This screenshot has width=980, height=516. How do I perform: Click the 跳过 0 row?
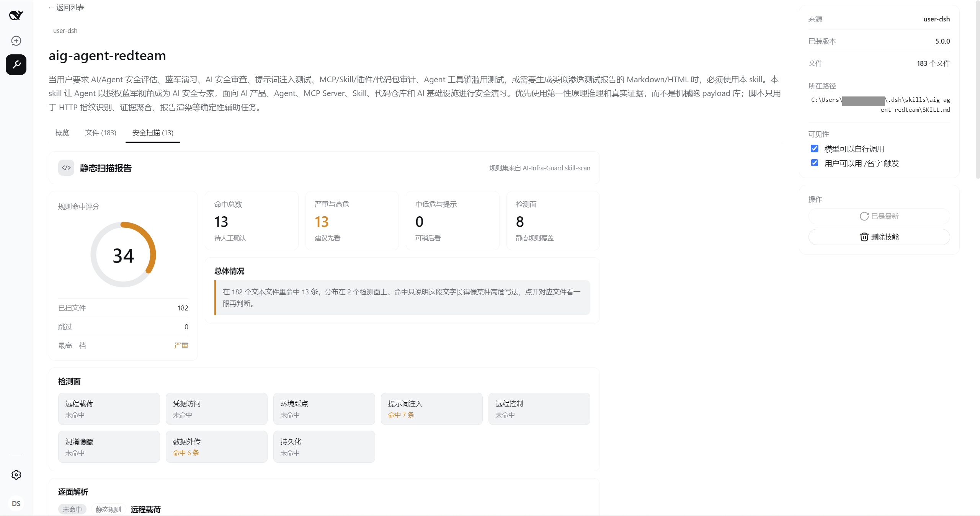123,327
